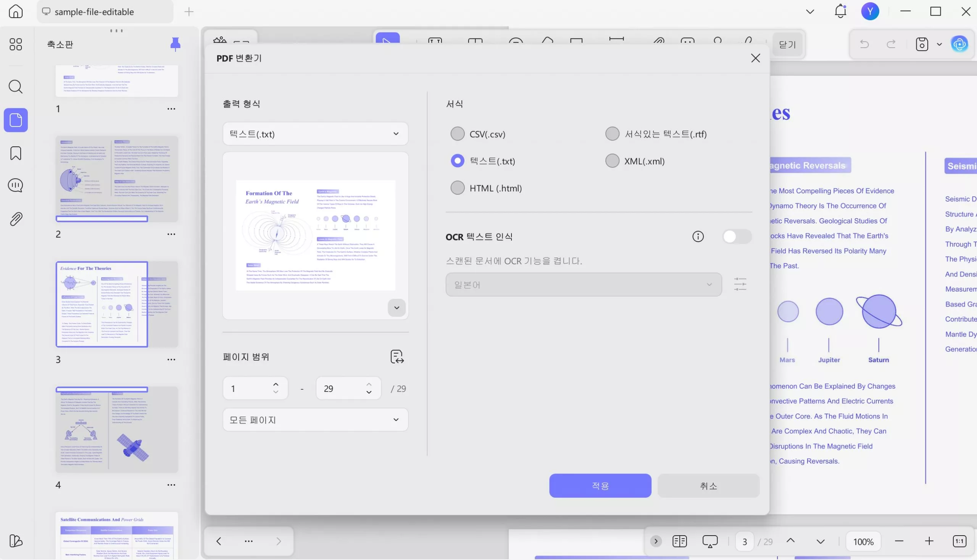Open the attachments paperclip panel

coord(15,219)
